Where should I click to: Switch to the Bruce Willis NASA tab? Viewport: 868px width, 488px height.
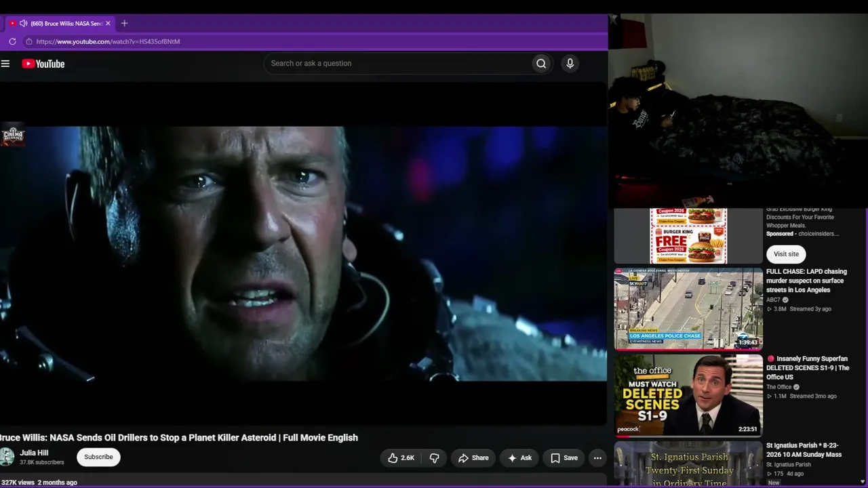[x=61, y=23]
